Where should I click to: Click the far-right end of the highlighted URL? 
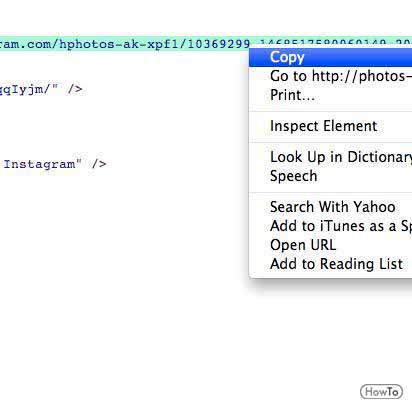[403, 43]
